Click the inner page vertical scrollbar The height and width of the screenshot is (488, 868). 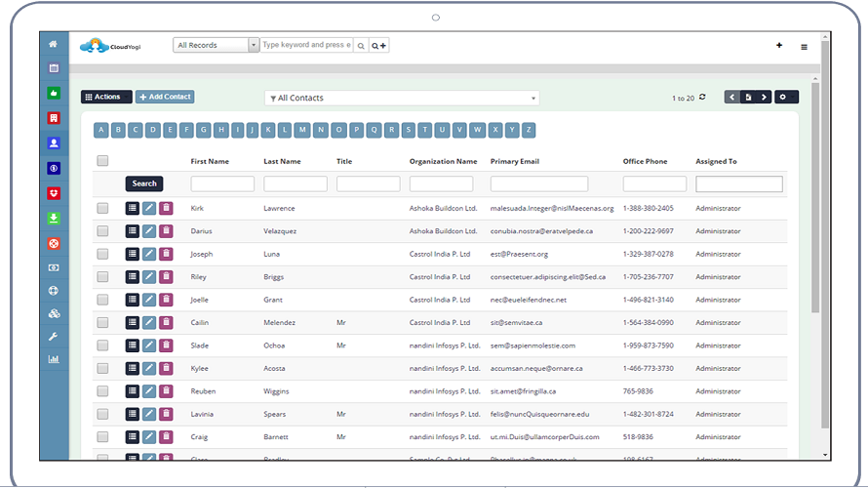coord(815,199)
